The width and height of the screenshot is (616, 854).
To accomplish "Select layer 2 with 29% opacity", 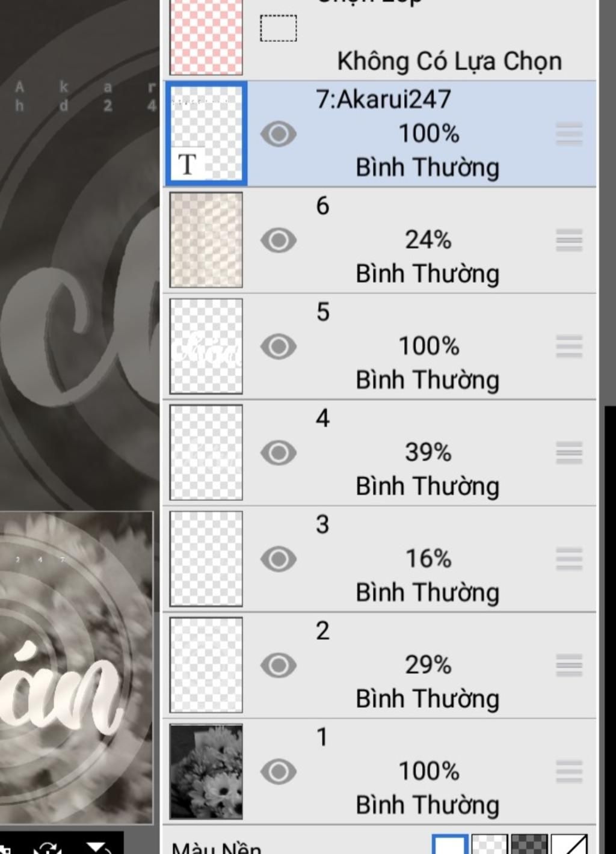I will [x=380, y=665].
